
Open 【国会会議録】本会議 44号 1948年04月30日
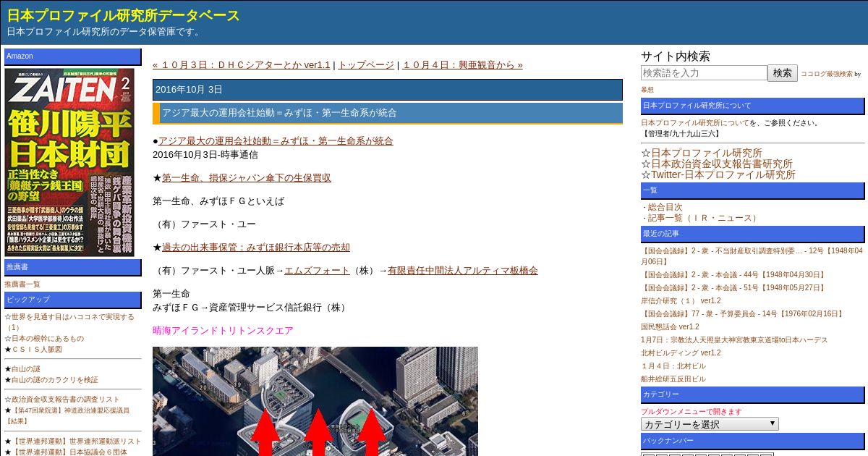(x=733, y=275)
